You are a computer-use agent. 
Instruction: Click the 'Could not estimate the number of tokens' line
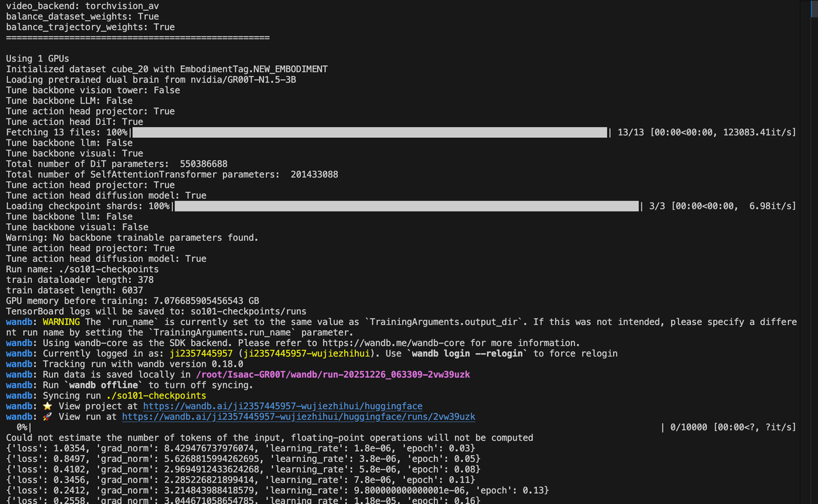[x=270, y=438]
